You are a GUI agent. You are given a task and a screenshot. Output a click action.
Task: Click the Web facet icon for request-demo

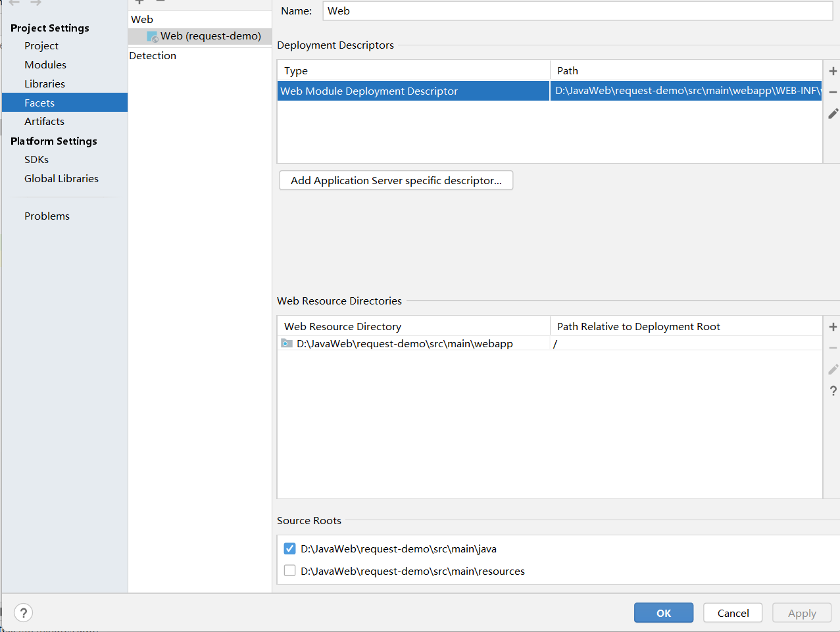coord(153,36)
